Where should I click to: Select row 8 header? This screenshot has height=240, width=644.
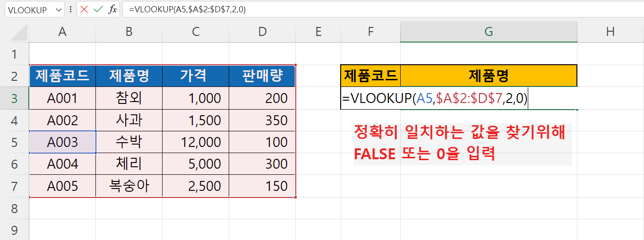[15, 208]
